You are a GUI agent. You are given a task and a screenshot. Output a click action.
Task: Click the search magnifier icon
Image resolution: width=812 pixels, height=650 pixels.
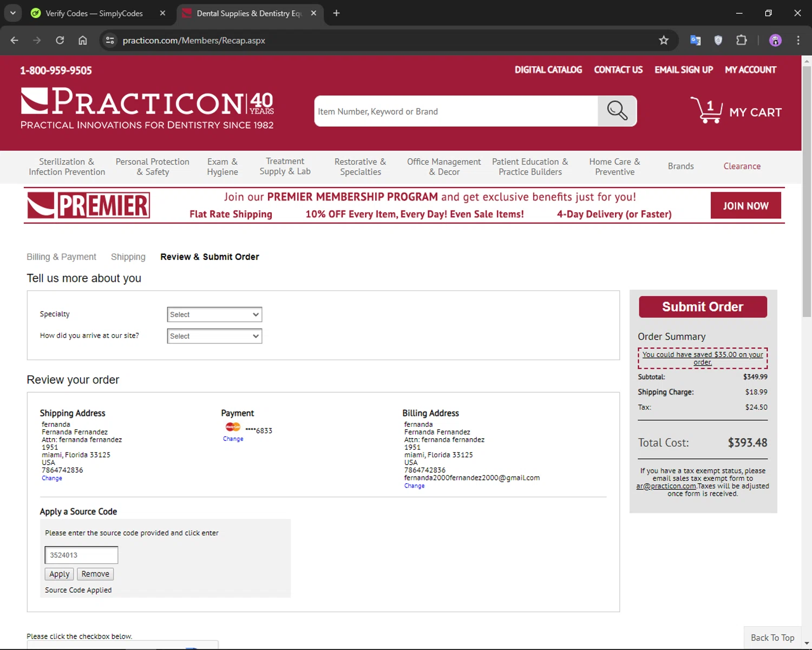pos(617,111)
